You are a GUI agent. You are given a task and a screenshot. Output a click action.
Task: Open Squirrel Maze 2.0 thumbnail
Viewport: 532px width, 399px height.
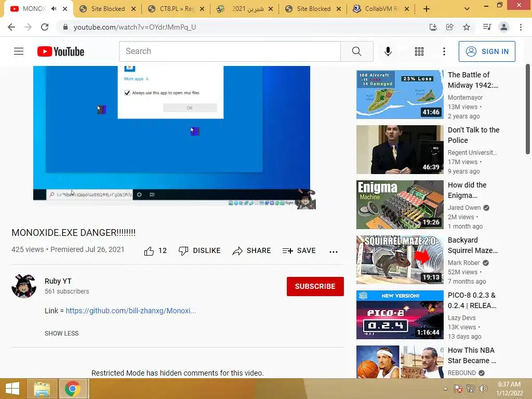pos(400,260)
